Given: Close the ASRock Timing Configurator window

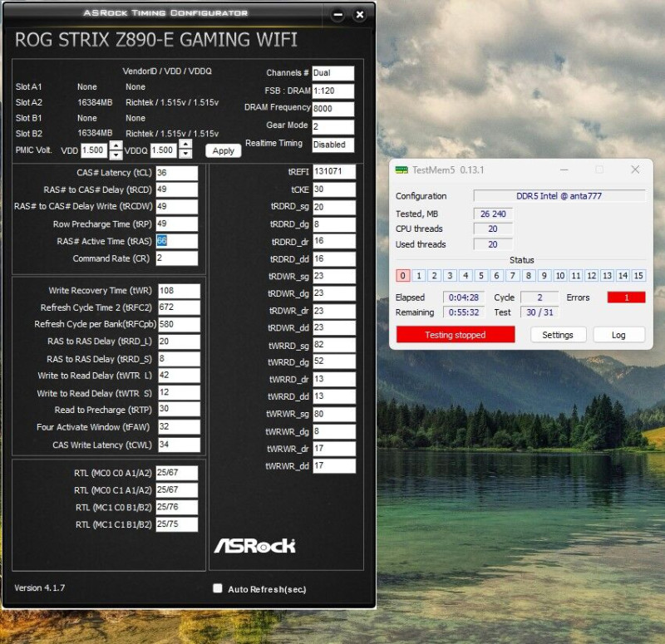Looking at the screenshot, I should click(x=360, y=15).
